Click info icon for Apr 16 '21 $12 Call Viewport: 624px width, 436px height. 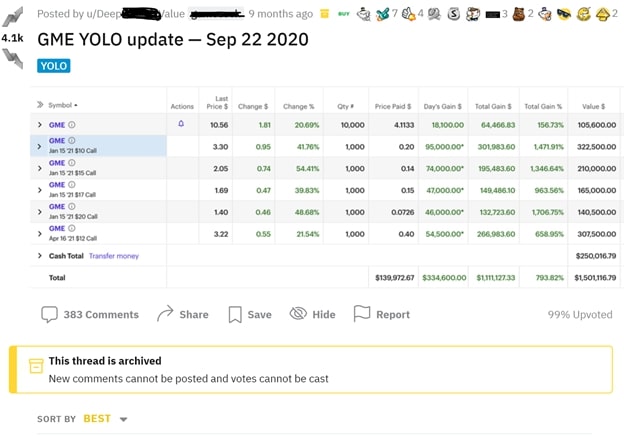click(x=72, y=228)
